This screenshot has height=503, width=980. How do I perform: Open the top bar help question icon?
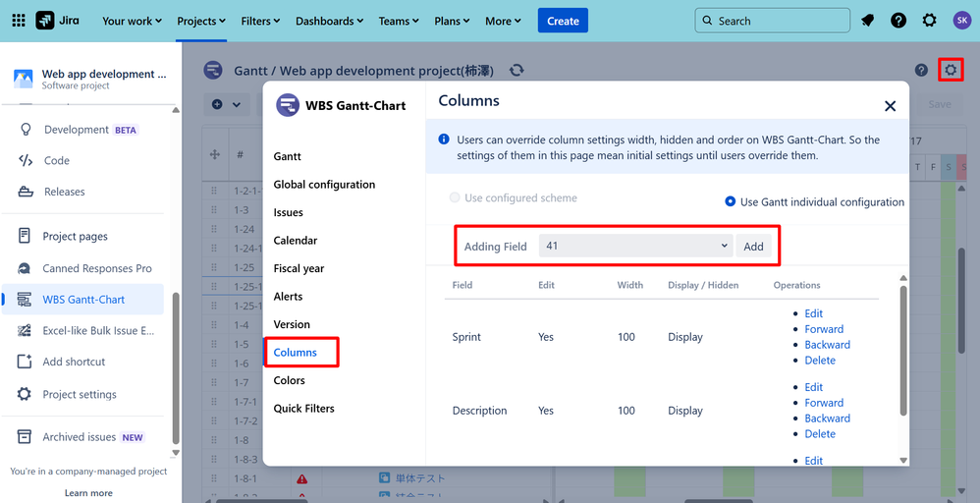click(898, 21)
